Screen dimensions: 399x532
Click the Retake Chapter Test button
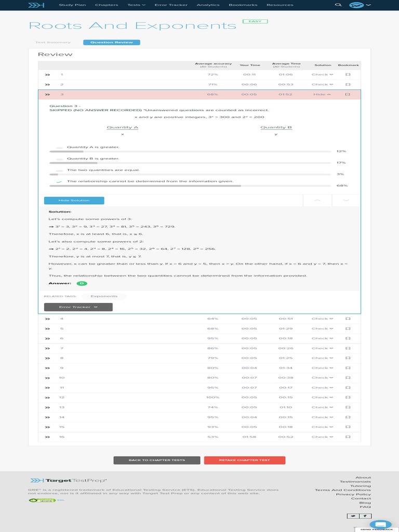(244, 460)
